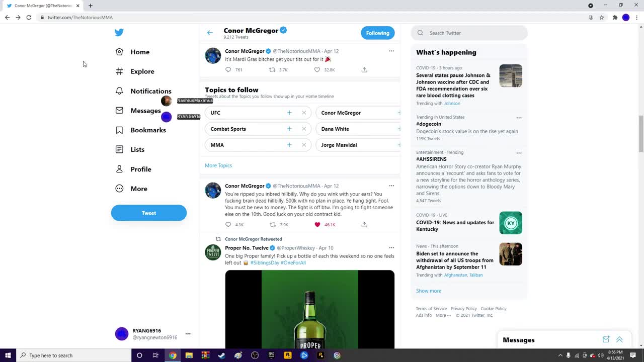Open Windows notification center
Viewport: 644px width, 362px height.
point(633,355)
